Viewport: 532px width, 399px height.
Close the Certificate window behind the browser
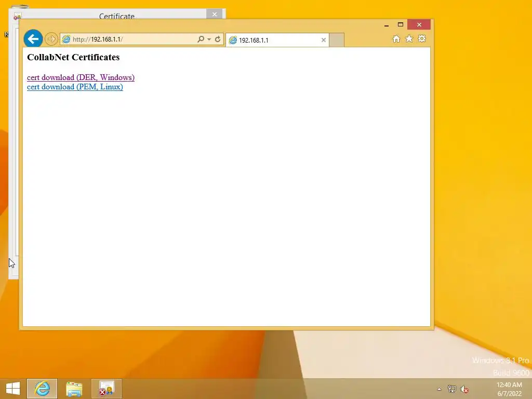tap(215, 14)
